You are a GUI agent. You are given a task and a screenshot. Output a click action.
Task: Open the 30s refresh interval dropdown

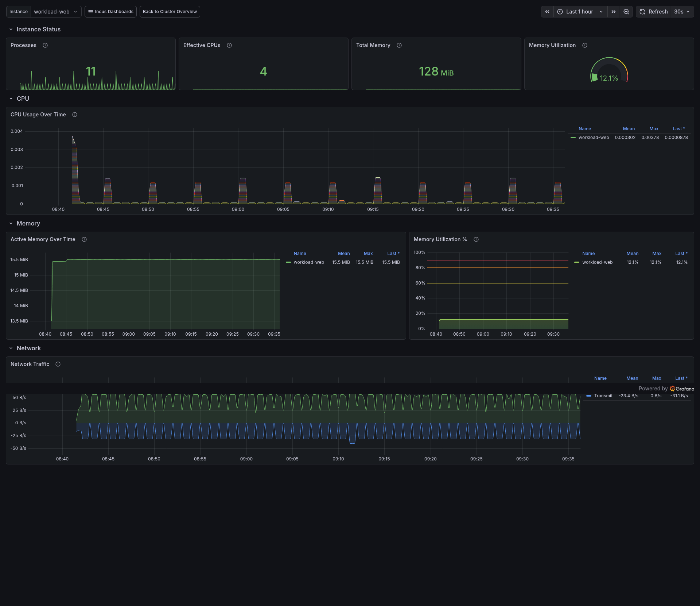(x=682, y=12)
